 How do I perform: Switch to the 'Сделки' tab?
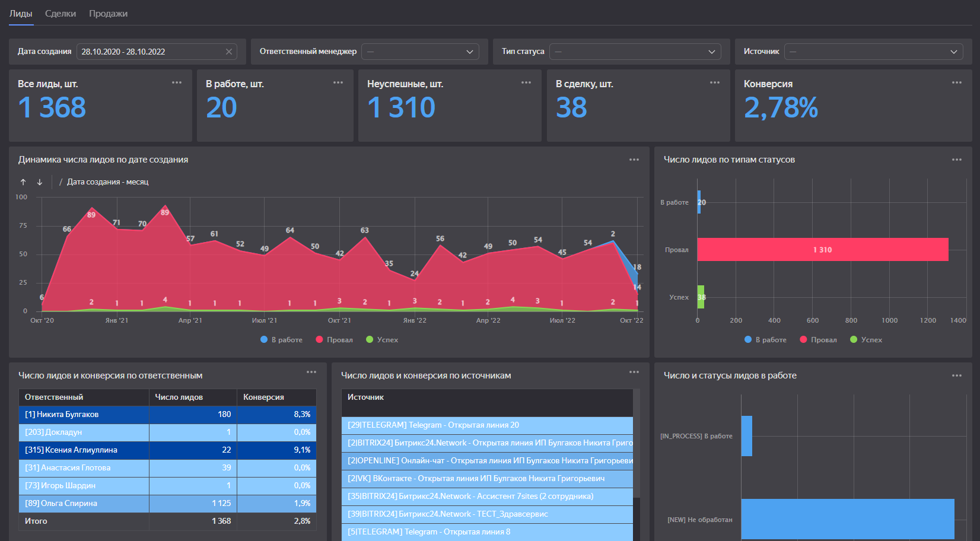[x=61, y=14]
